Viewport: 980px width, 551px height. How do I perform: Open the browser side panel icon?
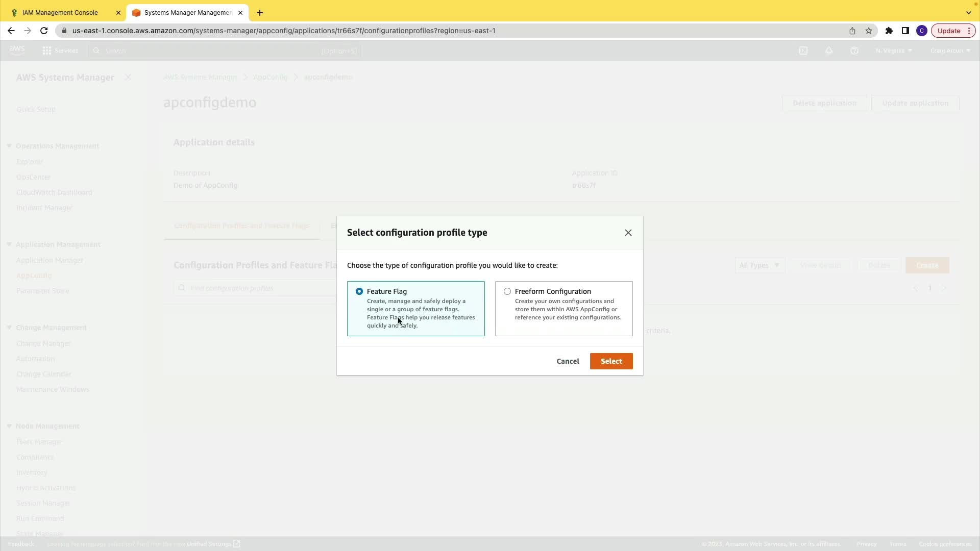point(905,31)
